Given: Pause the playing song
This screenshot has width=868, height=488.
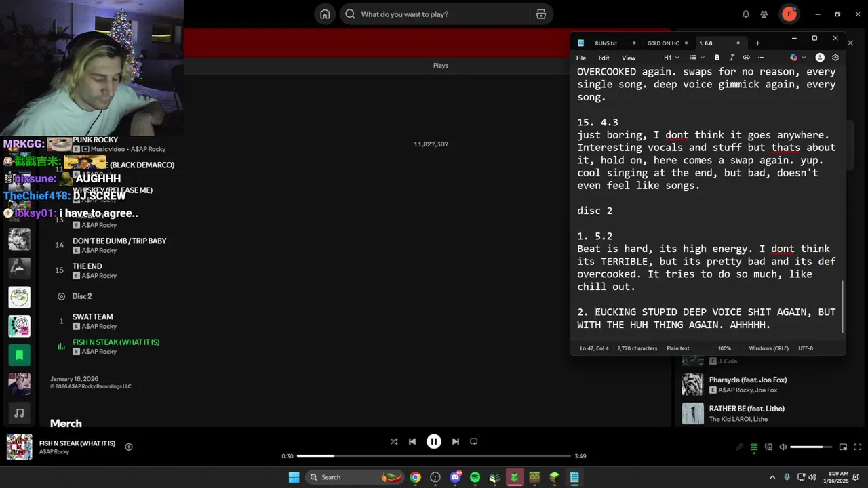Looking at the screenshot, I should 434,441.
